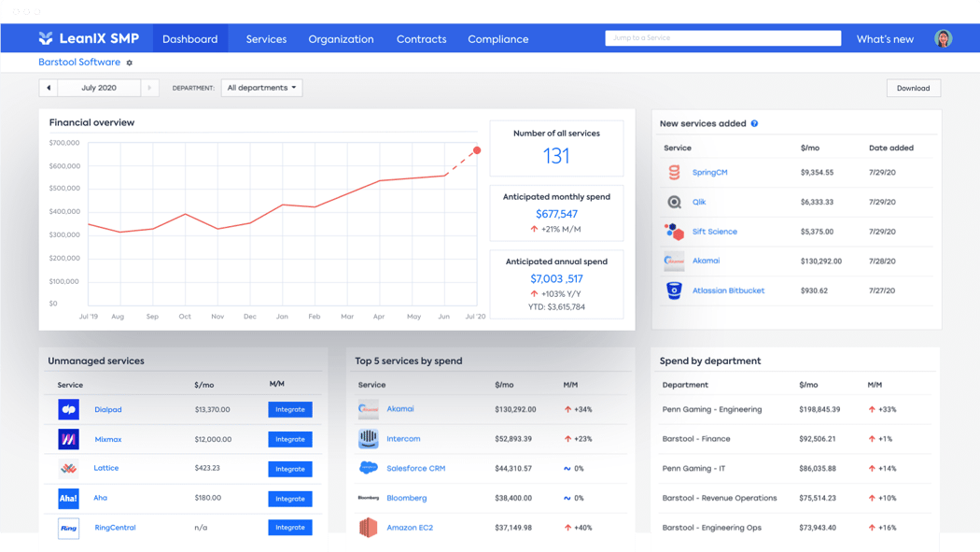Click the Sift Science service icon
The height and width of the screenshot is (552, 980).
674,232
